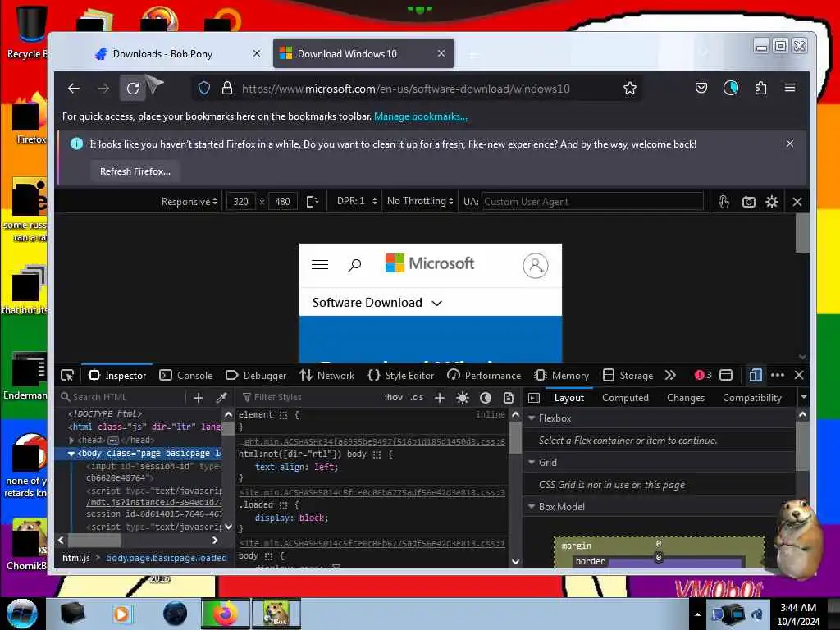Open devtools customize ellipsis menu

(x=778, y=375)
